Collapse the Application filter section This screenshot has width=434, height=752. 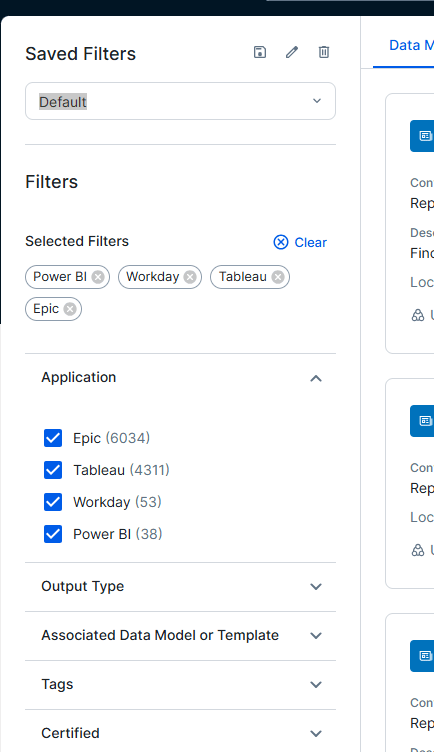pos(316,378)
